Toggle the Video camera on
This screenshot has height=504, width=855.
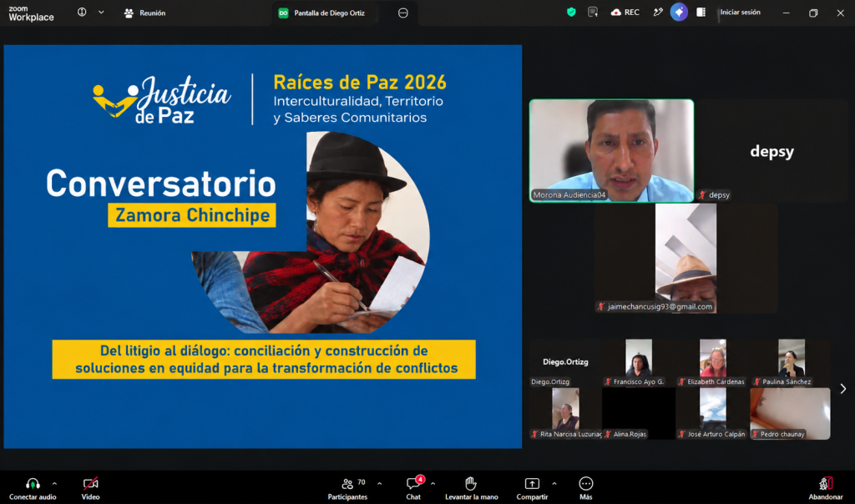pyautogui.click(x=90, y=489)
